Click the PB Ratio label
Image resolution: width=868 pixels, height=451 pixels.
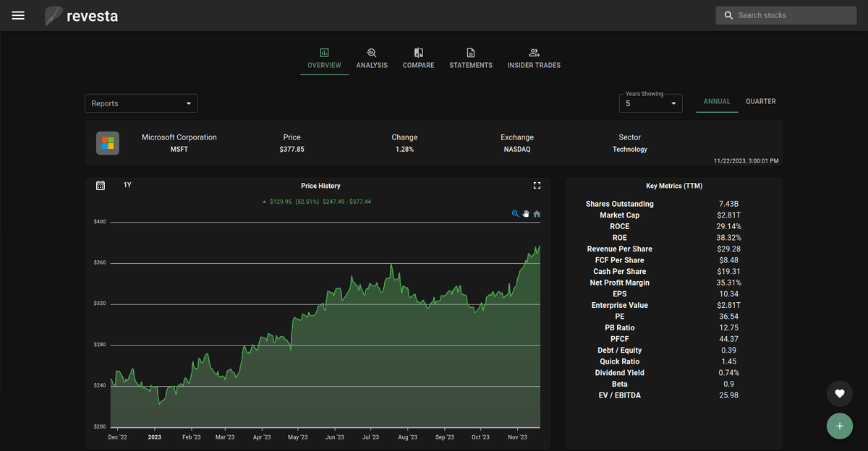click(x=620, y=328)
